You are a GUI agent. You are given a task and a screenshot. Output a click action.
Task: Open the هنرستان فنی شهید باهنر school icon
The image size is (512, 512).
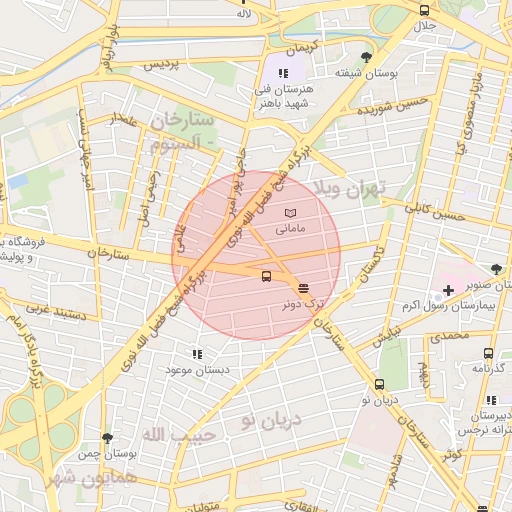(x=283, y=73)
